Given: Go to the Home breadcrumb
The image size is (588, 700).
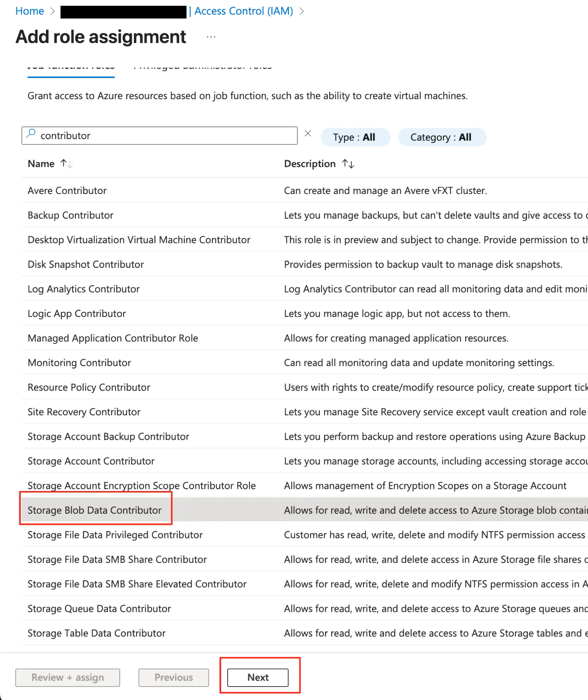Looking at the screenshot, I should 30,11.
